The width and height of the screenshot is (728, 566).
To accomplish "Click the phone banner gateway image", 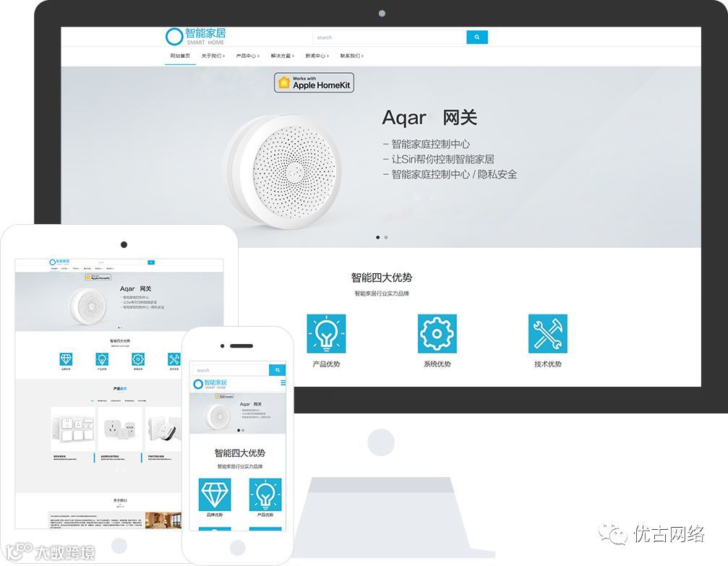I will (x=218, y=416).
